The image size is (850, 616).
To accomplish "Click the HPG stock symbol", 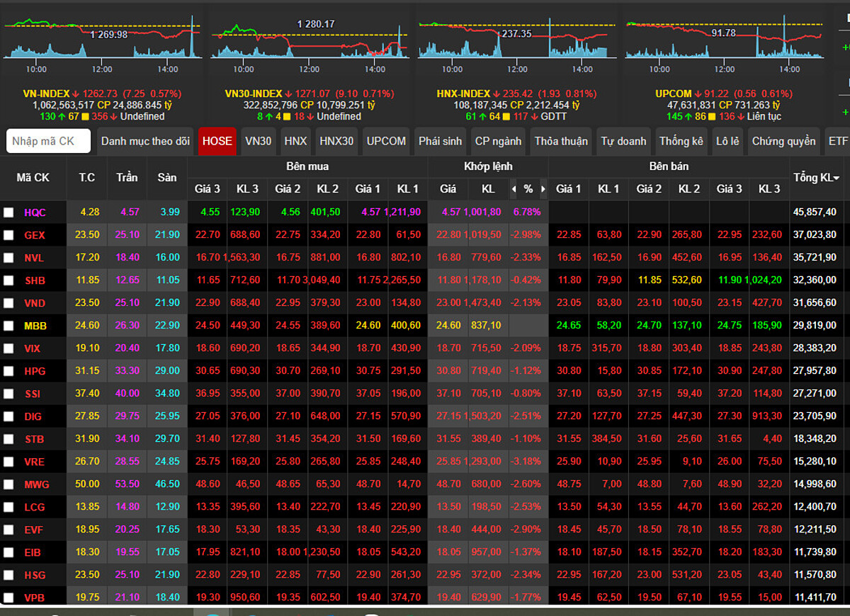I will [x=34, y=371].
